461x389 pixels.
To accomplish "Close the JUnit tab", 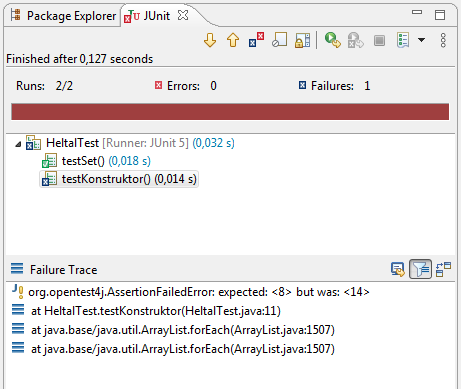I will tap(183, 15).
